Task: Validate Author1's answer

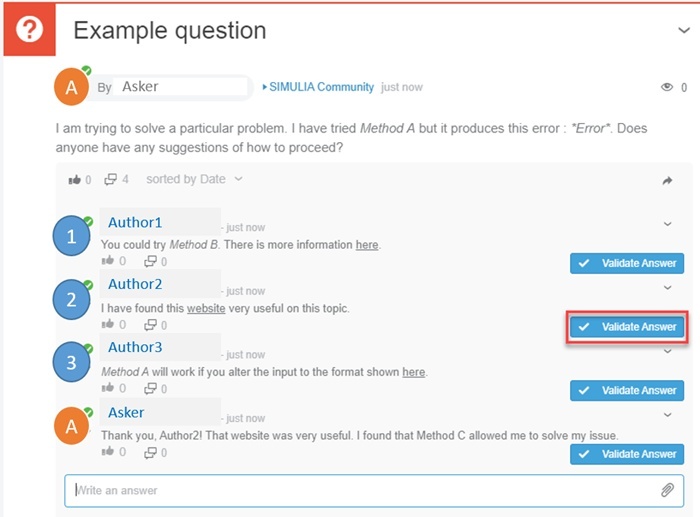Action: (x=628, y=263)
